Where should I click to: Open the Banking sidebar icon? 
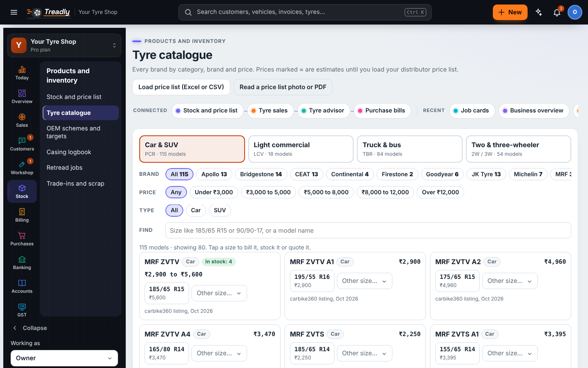pyautogui.click(x=22, y=263)
